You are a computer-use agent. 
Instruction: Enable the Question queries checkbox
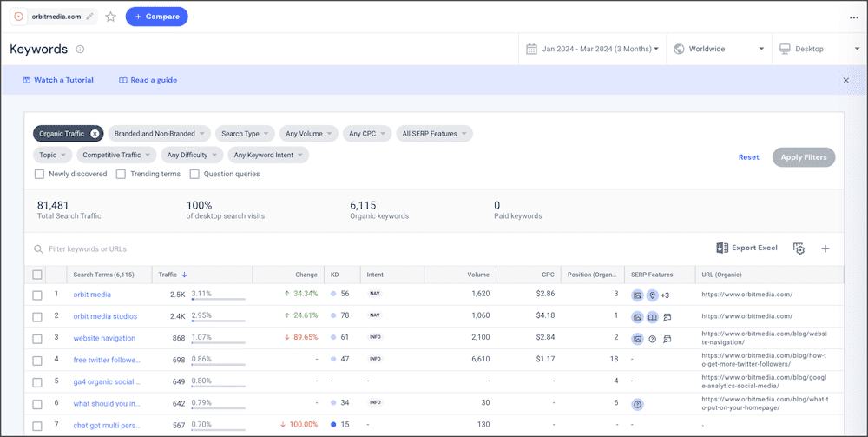coord(194,174)
